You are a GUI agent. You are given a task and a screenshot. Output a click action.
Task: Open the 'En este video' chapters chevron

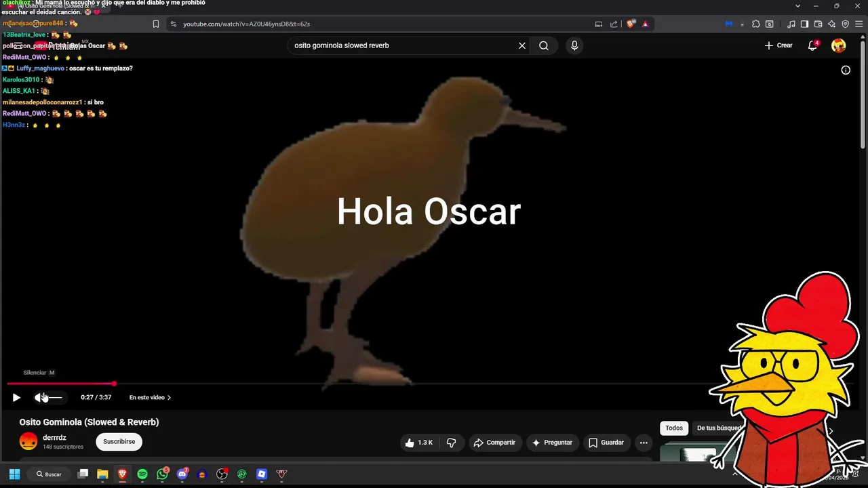(169, 398)
